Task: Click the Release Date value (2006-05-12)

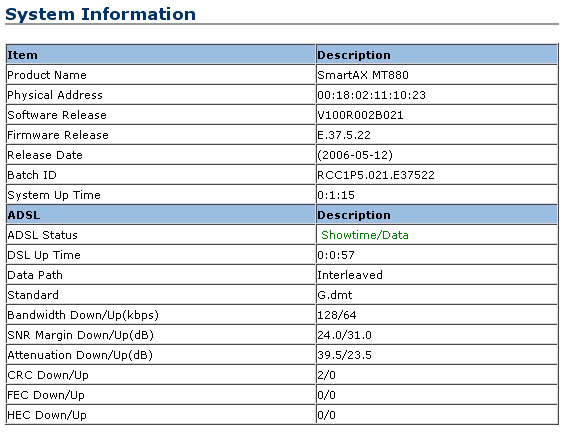Action: (355, 155)
